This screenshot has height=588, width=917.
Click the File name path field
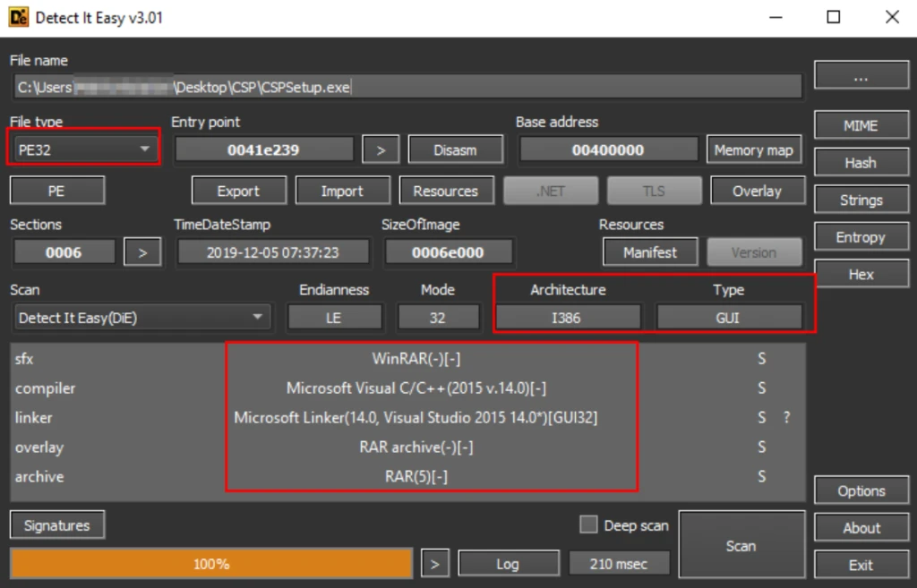click(407, 87)
